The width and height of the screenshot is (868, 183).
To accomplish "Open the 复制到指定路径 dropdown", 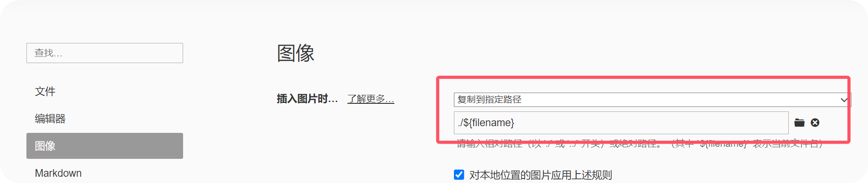I will point(652,100).
